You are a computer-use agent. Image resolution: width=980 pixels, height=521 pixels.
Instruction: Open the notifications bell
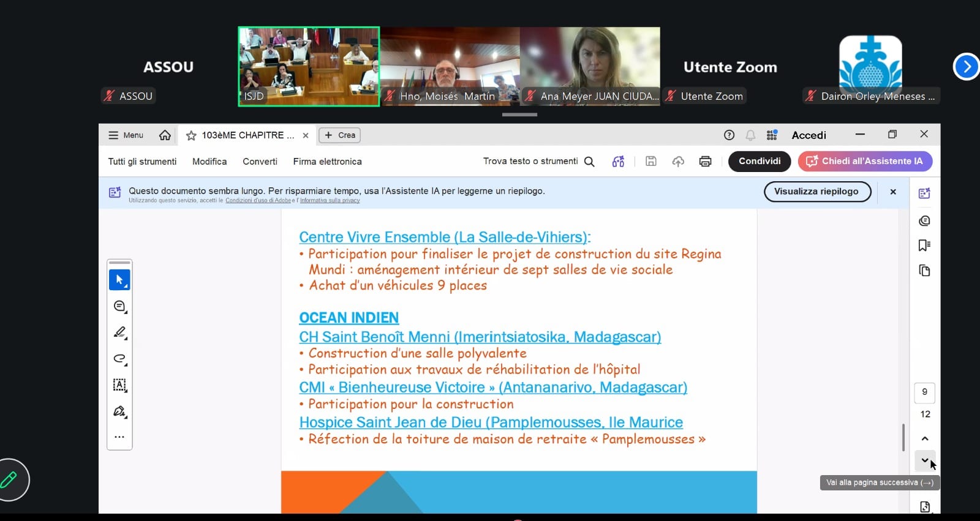click(x=750, y=135)
